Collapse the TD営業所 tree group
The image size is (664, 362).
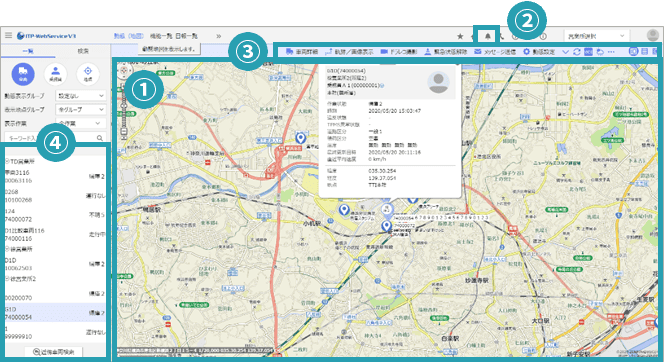pyautogui.click(x=7, y=161)
